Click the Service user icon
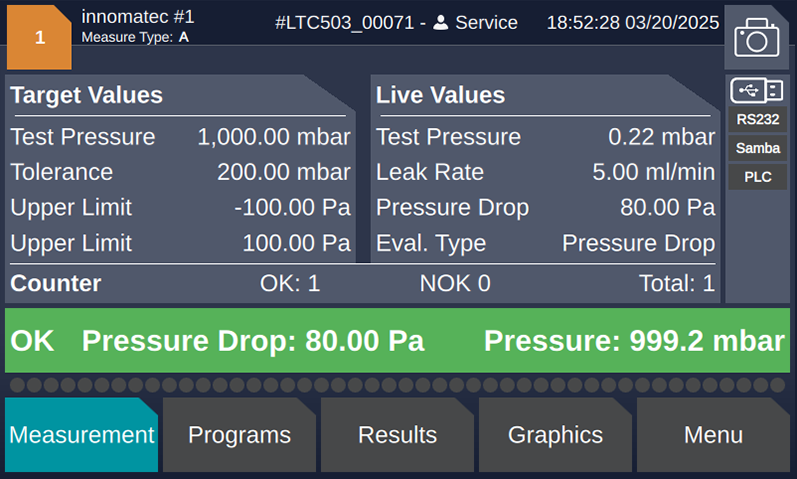Viewport: 797px width, 479px height. [x=441, y=22]
